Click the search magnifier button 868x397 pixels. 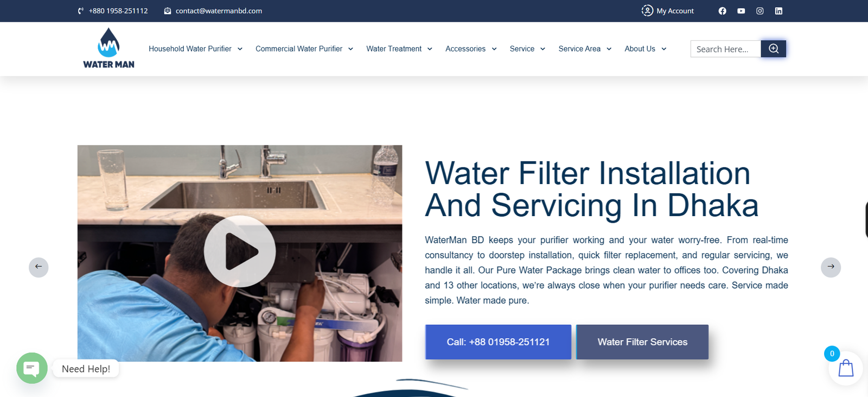(x=774, y=49)
